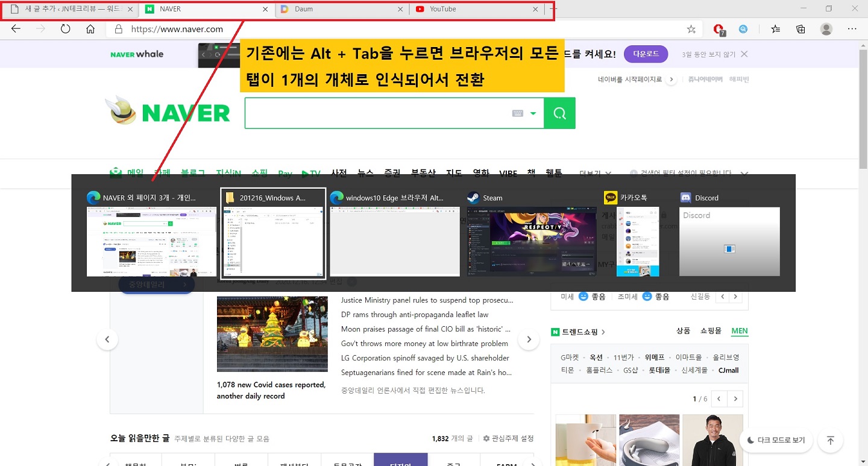Select the NAVER tab

point(207,9)
